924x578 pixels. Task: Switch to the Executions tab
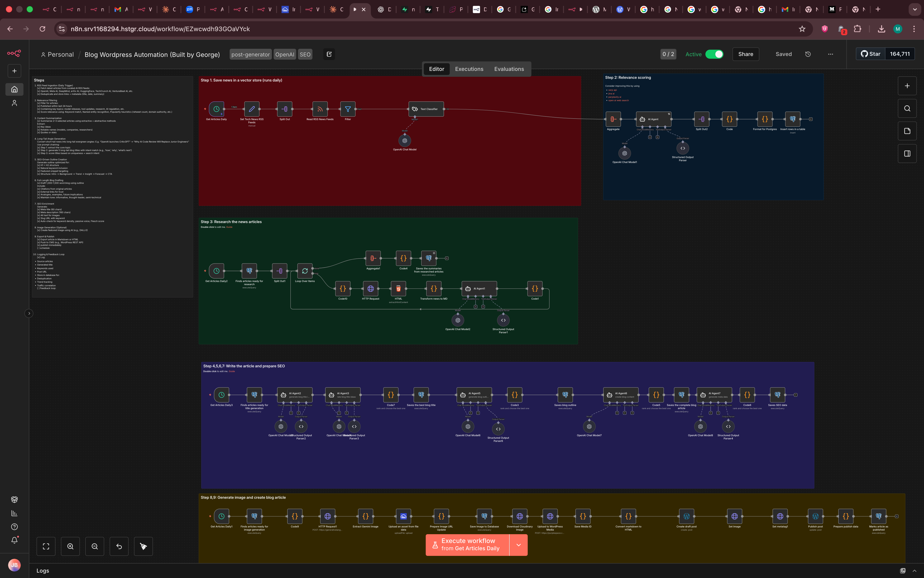pos(469,69)
